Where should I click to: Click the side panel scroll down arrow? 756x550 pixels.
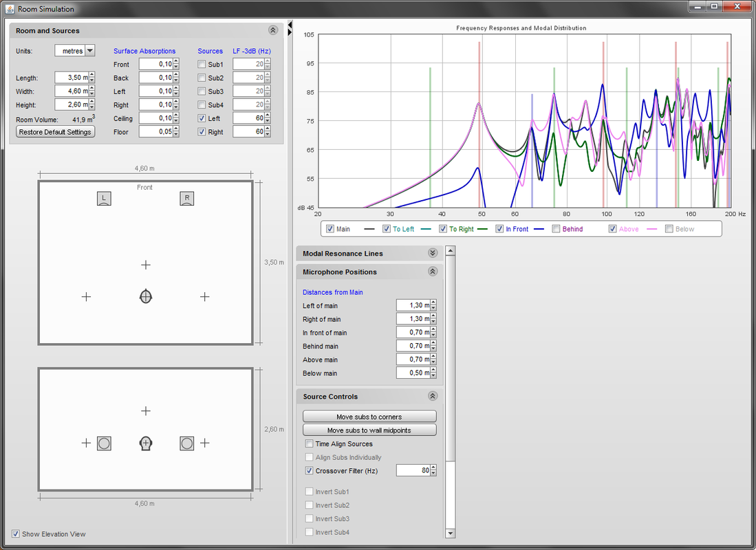tap(451, 533)
